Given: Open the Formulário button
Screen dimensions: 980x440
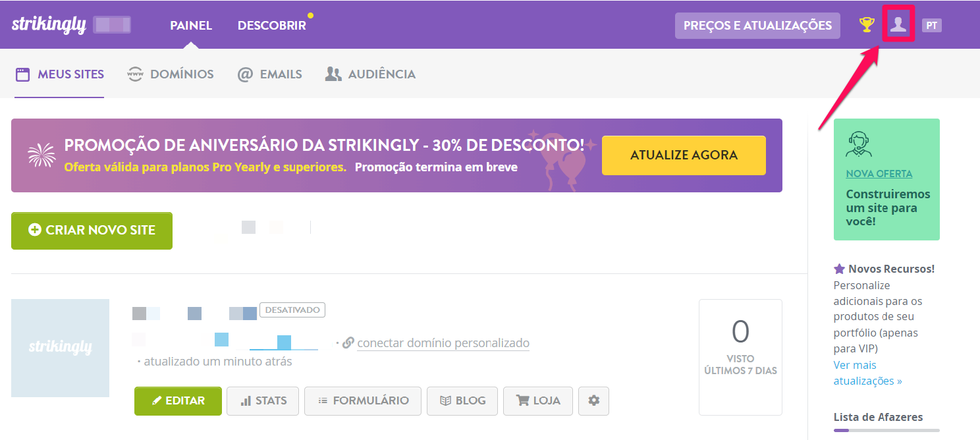Looking at the screenshot, I should point(363,400).
